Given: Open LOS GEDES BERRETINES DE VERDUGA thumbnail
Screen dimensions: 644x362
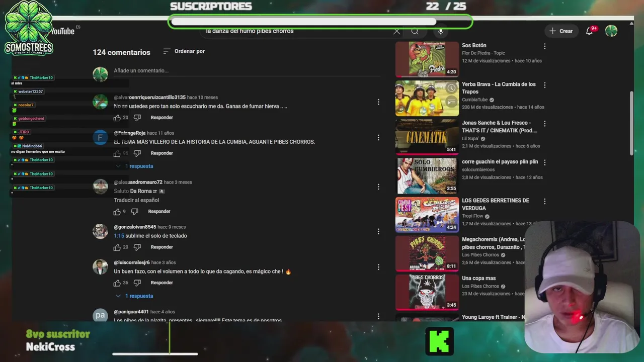Looking at the screenshot, I should (x=427, y=214).
